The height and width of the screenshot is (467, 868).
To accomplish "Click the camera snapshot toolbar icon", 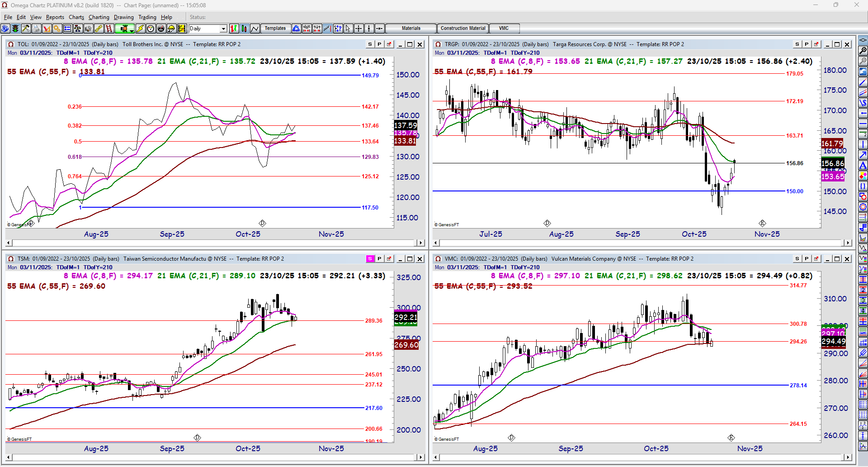I will click(88, 29).
